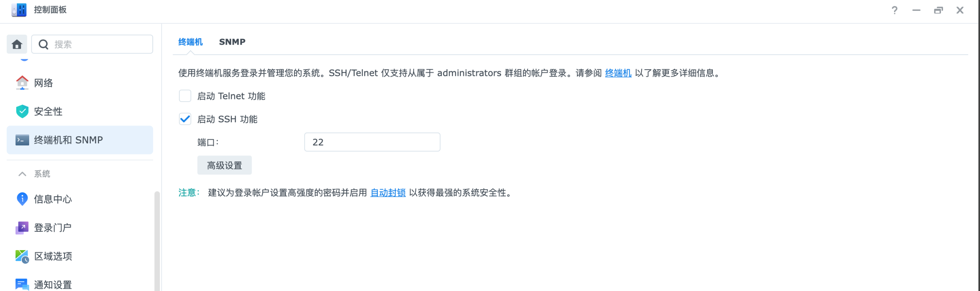Select the 终端机和 SNMP terminal icon
This screenshot has width=980, height=291.
click(22, 140)
